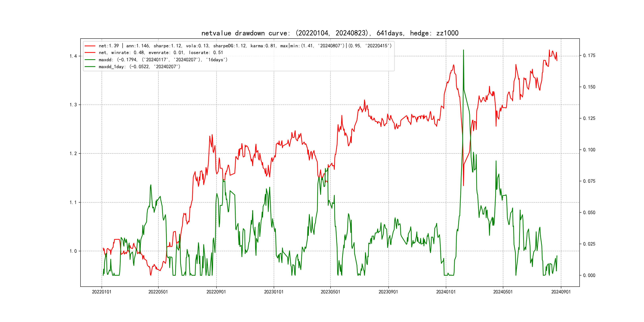Click the 20230101 x-axis date label

tap(274, 292)
